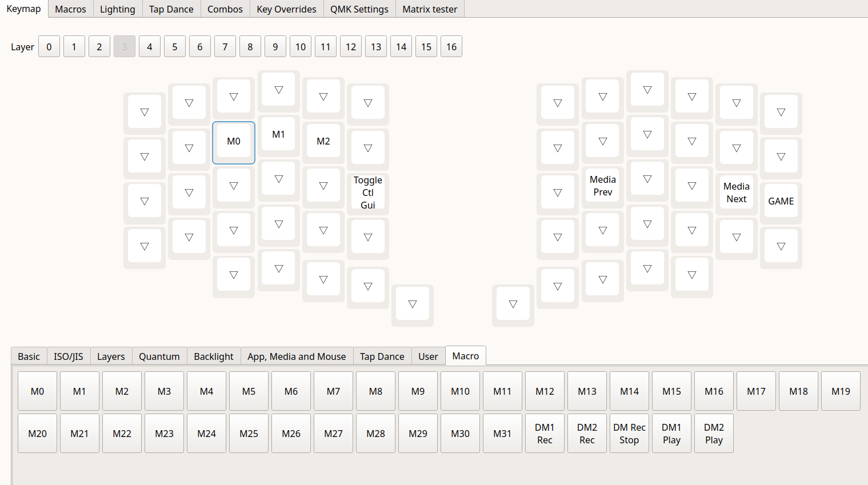Image resolution: width=868 pixels, height=485 pixels.
Task: Pick the DM Rec Stop keycode
Action: [x=629, y=434]
